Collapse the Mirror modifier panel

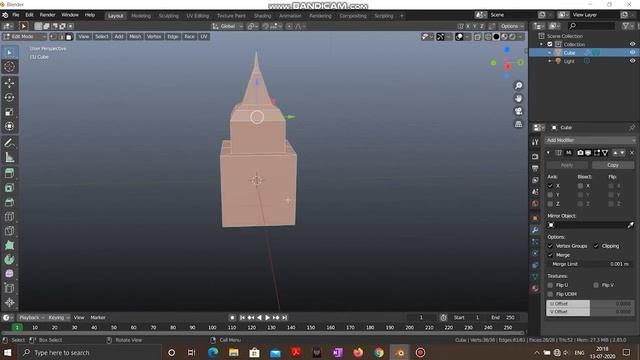pos(548,153)
